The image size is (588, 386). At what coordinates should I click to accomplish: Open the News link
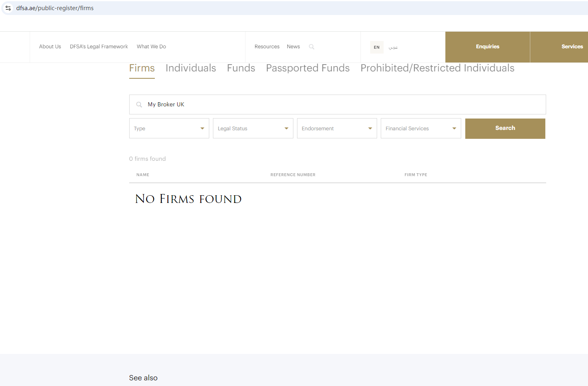pos(293,47)
